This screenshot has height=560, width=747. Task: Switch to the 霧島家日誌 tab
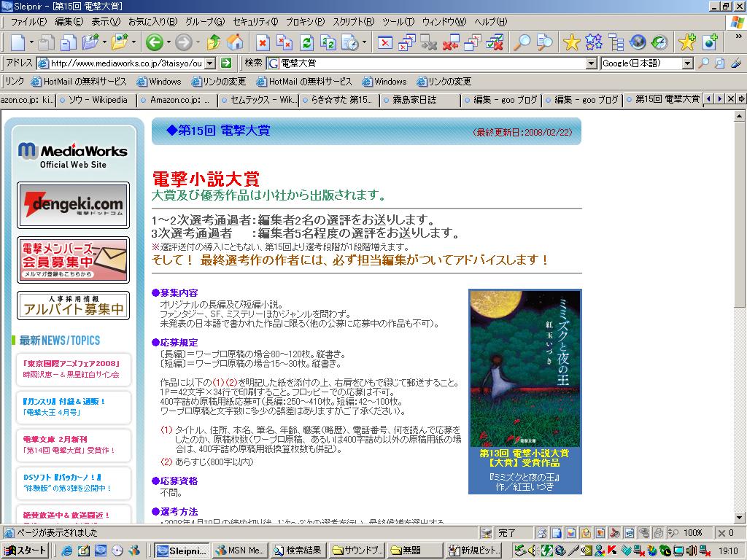coord(421,100)
